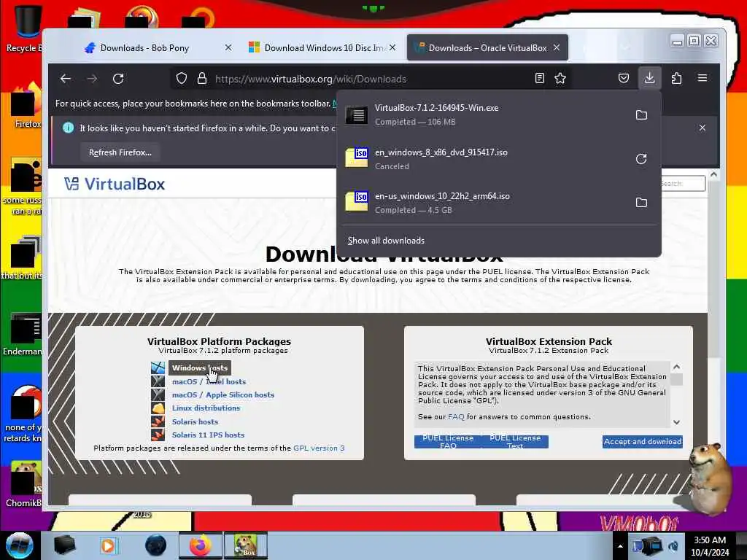Viewport: 747px width, 560px height.
Task: Click Accept and download button
Action: (642, 441)
